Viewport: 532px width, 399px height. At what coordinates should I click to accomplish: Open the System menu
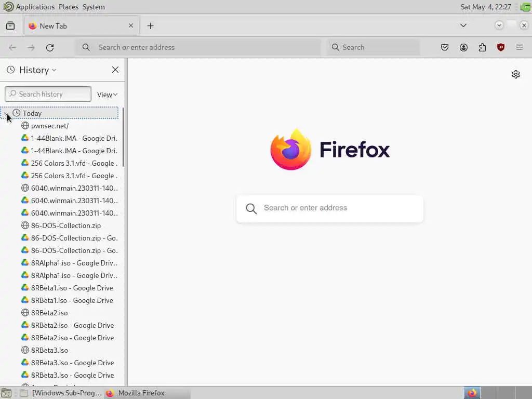click(94, 7)
